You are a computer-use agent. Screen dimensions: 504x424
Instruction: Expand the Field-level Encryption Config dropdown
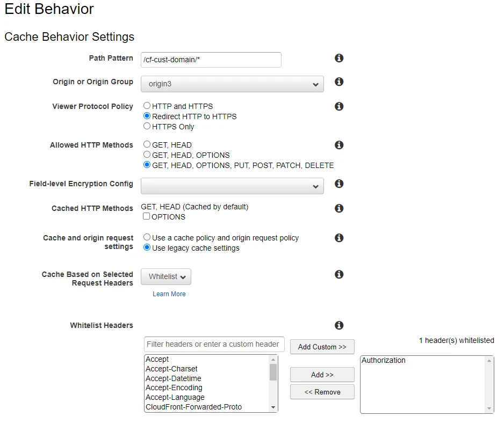tap(232, 186)
